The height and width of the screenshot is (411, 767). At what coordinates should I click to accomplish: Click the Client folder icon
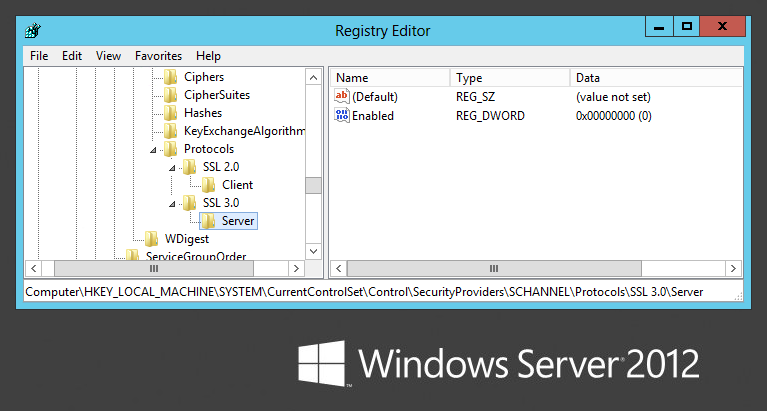click(208, 185)
